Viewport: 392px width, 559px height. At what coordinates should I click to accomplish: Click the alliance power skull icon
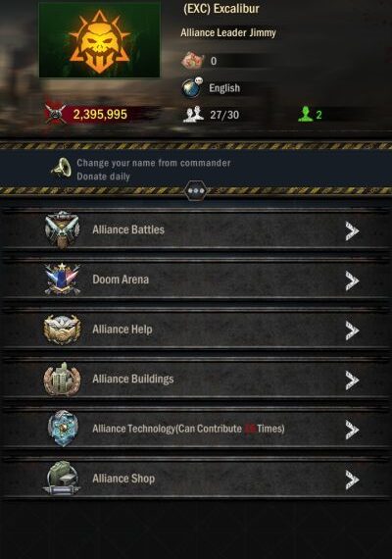pyautogui.click(x=55, y=114)
